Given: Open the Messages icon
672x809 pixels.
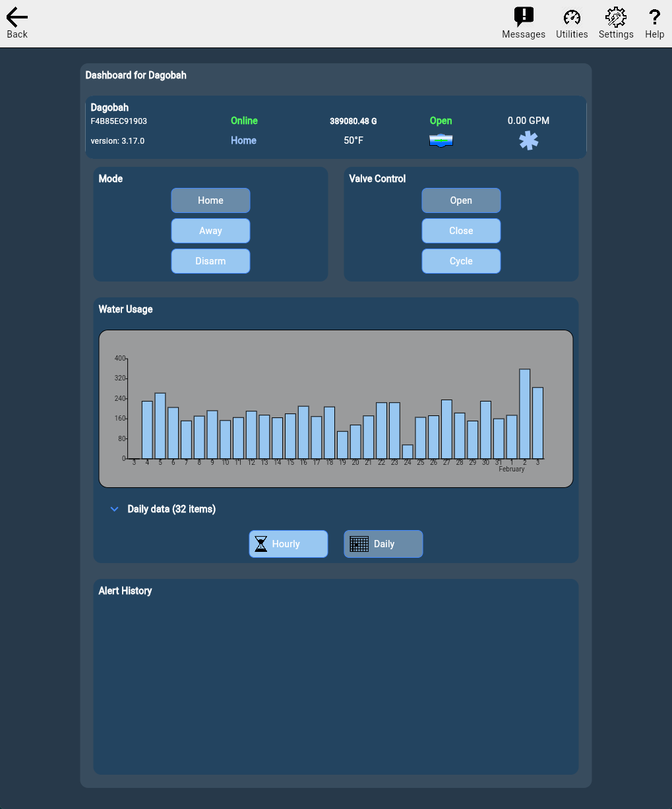Looking at the screenshot, I should point(524,17).
